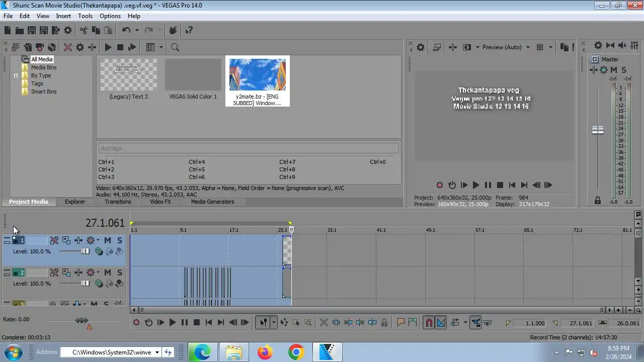Open a project with the folder icon

pos(19,30)
